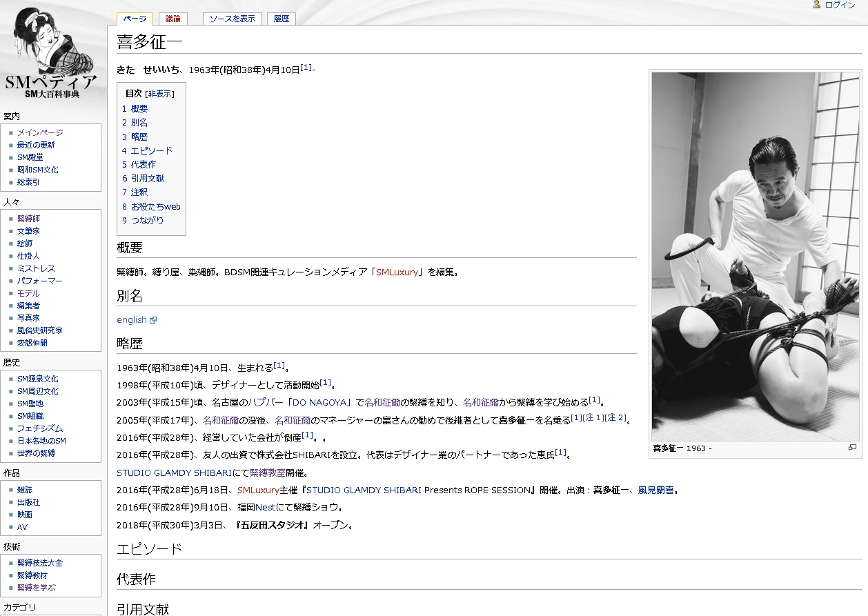868x616 pixels.
Task: Open the red SMLuxury link in 概要
Action: [397, 272]
